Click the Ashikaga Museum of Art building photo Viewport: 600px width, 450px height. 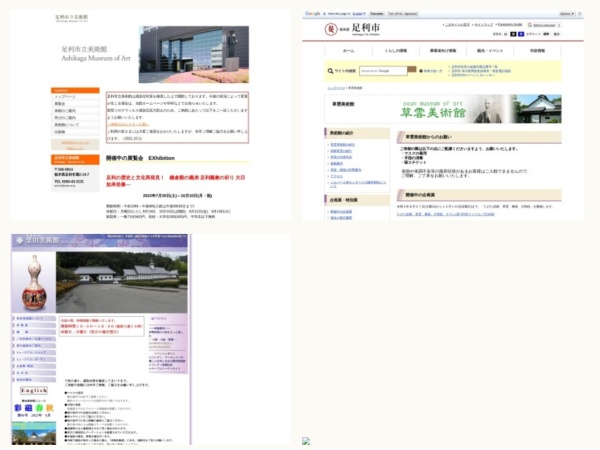[x=194, y=54]
